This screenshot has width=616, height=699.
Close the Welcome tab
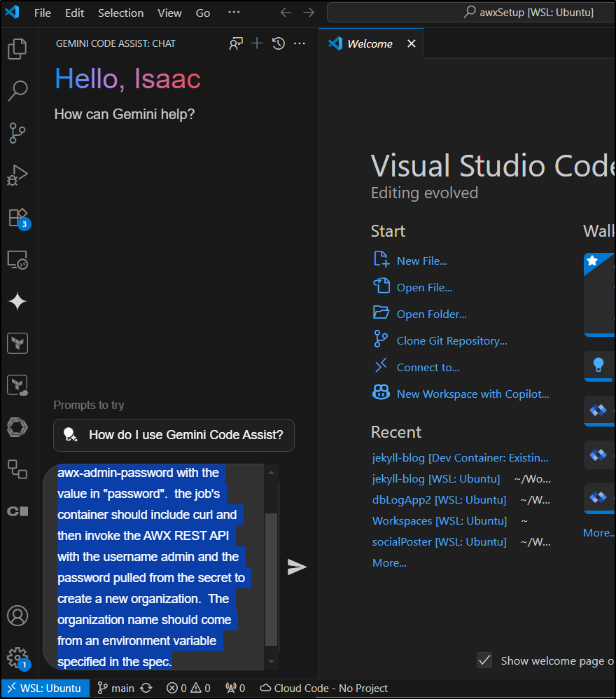pyautogui.click(x=412, y=43)
